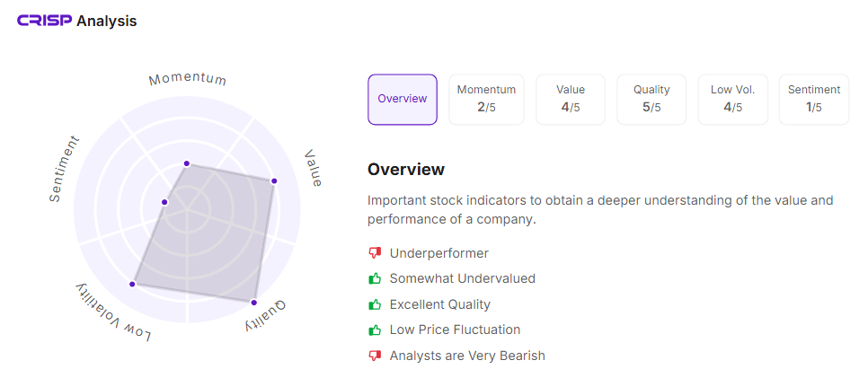Click the Sentiment data point on radar chart

[x=164, y=202]
